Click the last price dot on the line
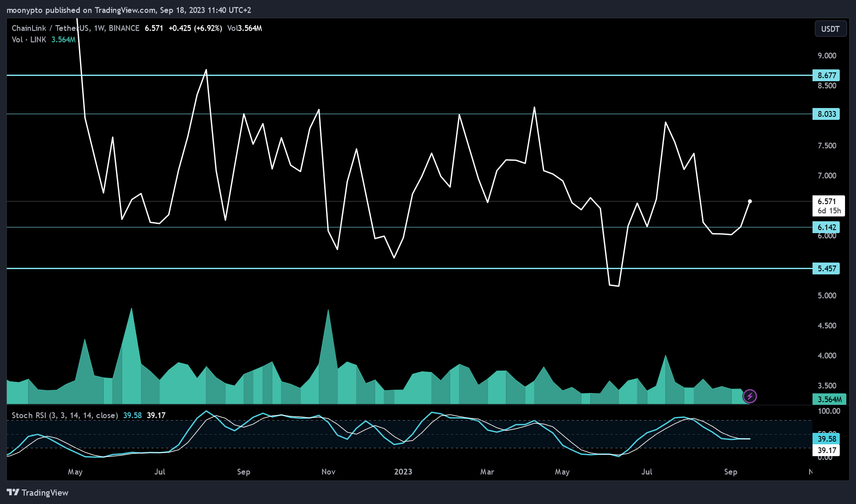 click(x=750, y=202)
